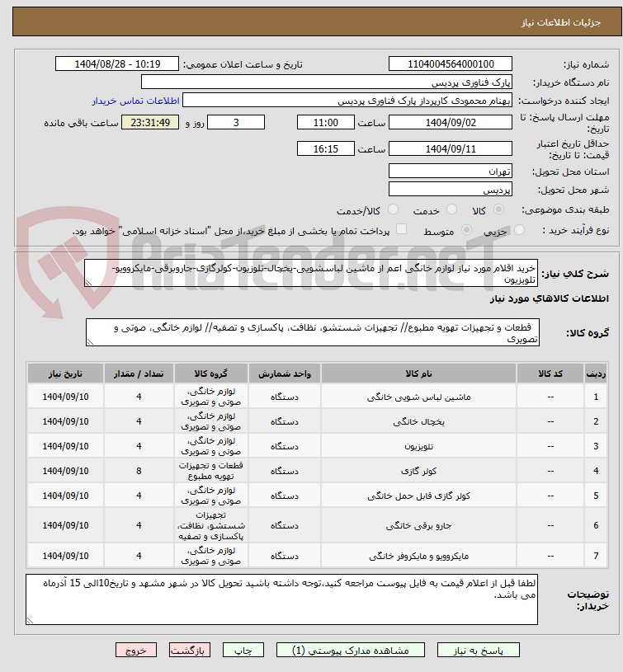The image size is (623, 672).
Task: Click the deadline time field 11:00
Action: (x=325, y=123)
